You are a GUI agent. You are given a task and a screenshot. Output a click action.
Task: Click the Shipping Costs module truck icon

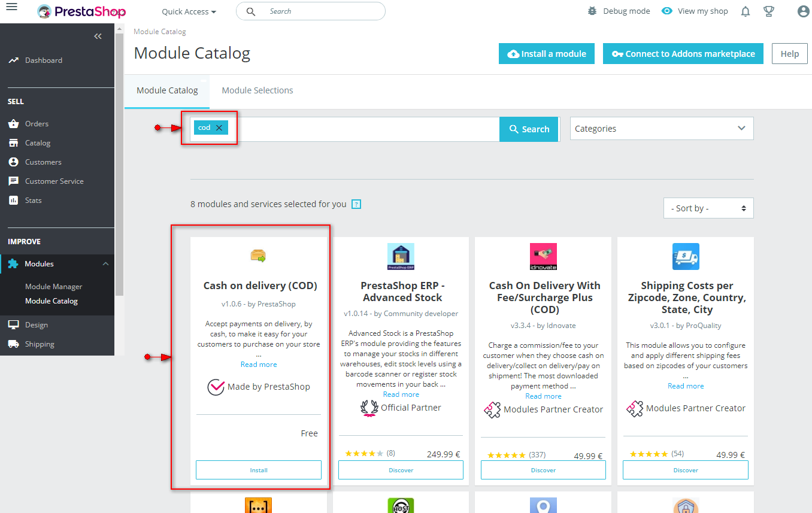pyautogui.click(x=686, y=256)
